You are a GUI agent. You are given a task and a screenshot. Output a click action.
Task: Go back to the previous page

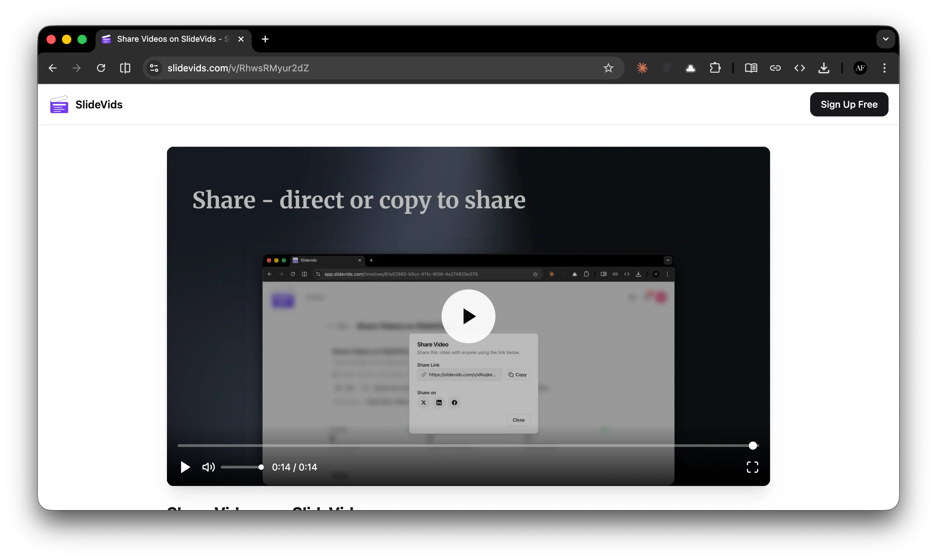coord(53,68)
